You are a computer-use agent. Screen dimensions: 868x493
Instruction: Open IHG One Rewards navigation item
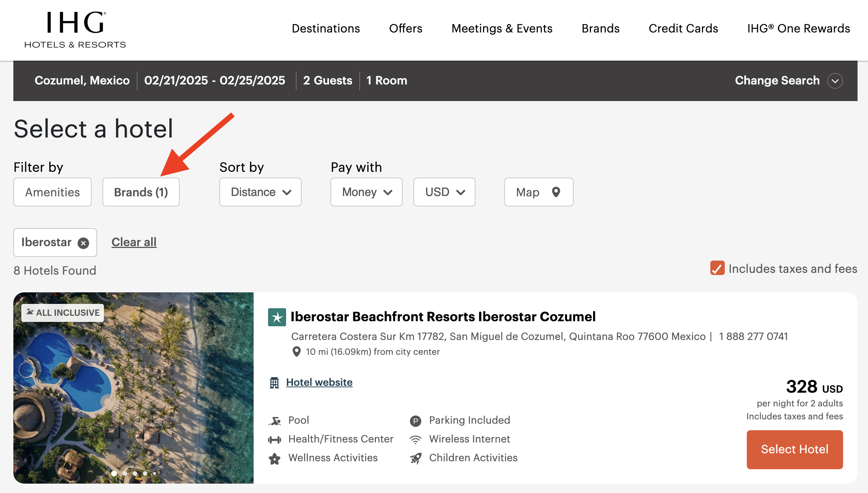(799, 29)
